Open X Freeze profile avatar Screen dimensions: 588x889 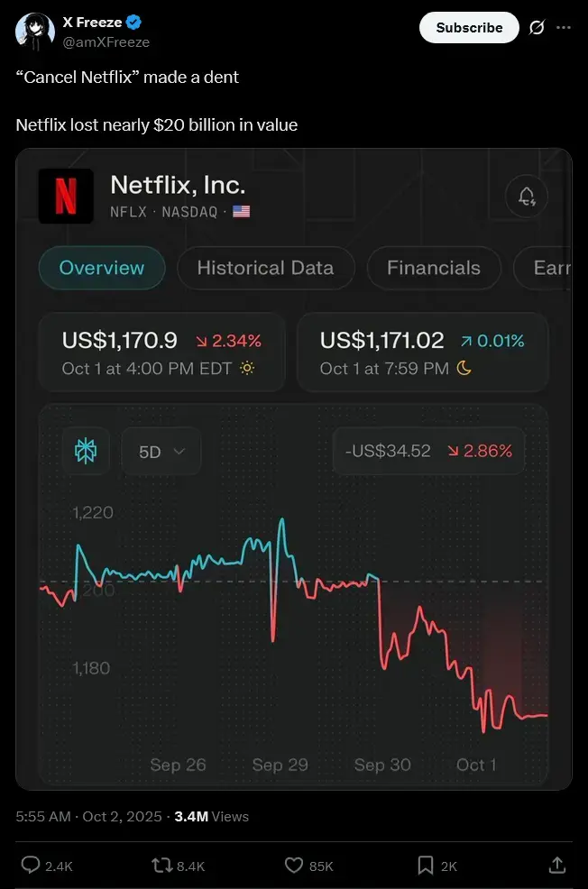(x=34, y=32)
